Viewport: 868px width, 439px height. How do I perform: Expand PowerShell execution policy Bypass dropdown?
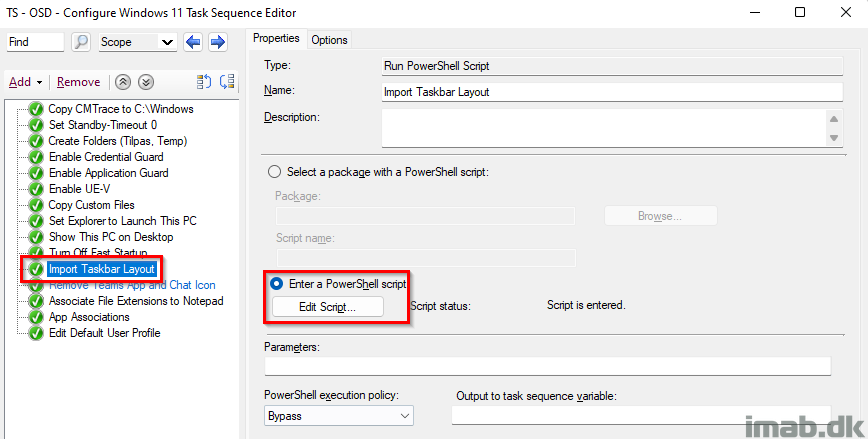pos(339,416)
